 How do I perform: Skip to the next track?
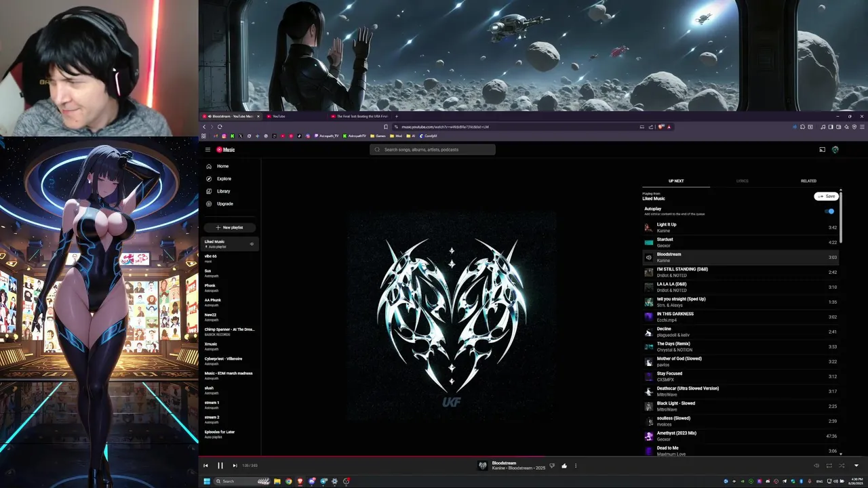pyautogui.click(x=235, y=466)
